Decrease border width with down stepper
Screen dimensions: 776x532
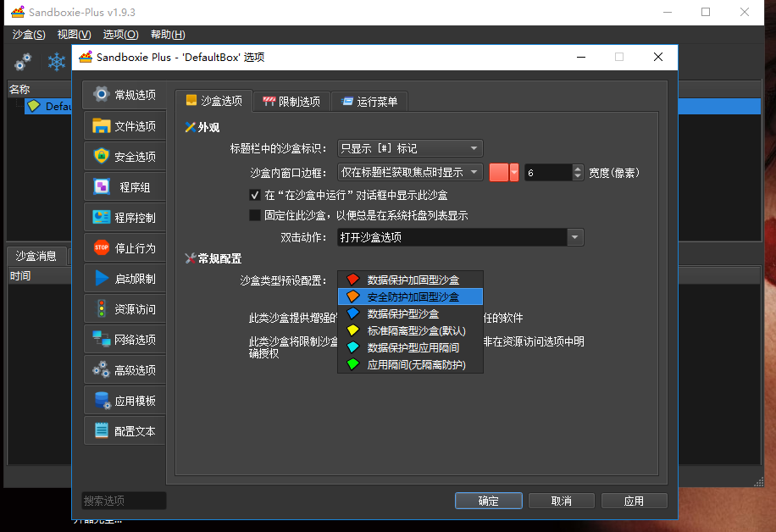point(578,176)
